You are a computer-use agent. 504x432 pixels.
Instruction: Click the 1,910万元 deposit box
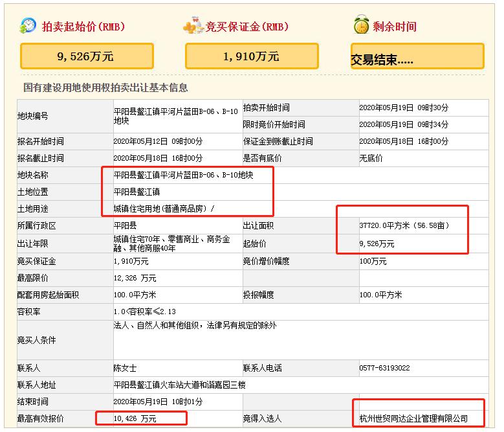click(252, 56)
